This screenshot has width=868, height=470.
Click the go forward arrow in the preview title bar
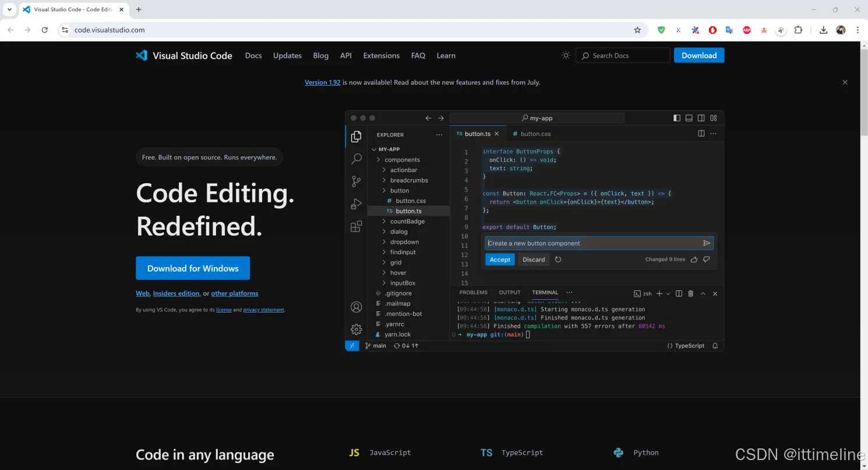tap(441, 118)
